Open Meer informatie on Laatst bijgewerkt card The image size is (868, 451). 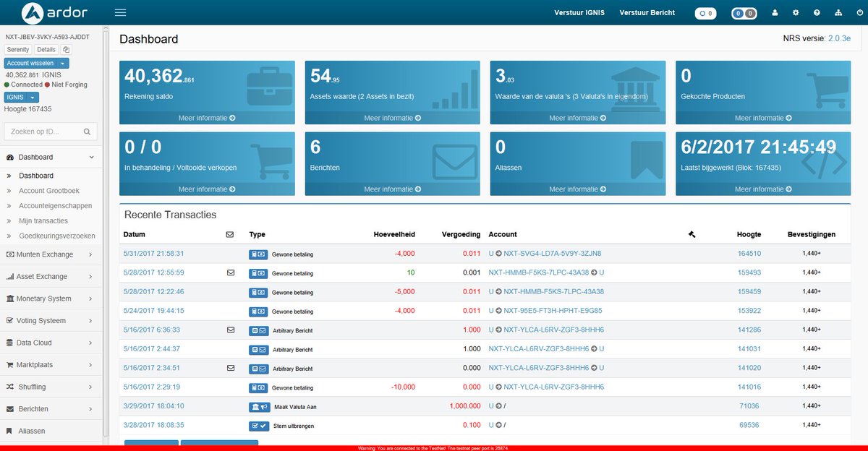pos(763,189)
